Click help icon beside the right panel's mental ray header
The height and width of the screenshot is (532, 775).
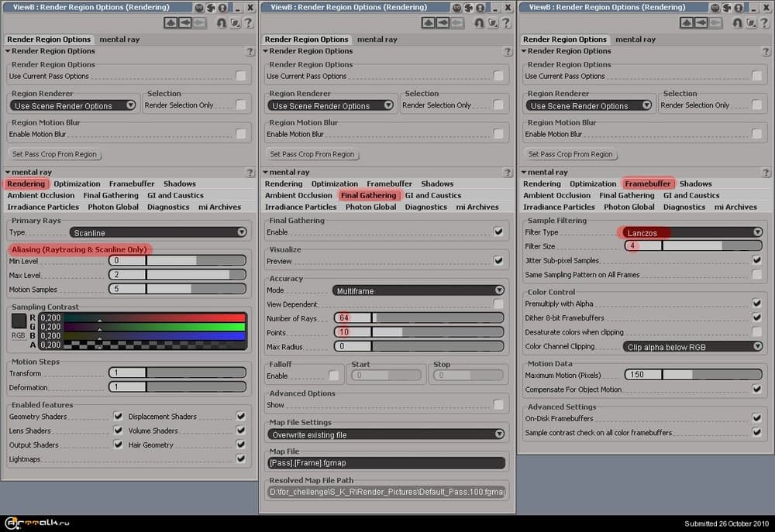tap(766, 173)
